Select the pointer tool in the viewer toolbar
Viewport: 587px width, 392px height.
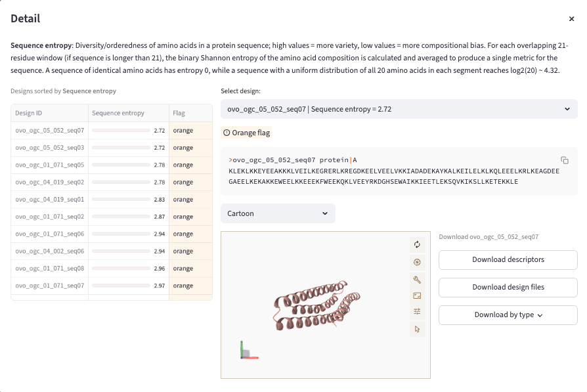pyautogui.click(x=418, y=329)
